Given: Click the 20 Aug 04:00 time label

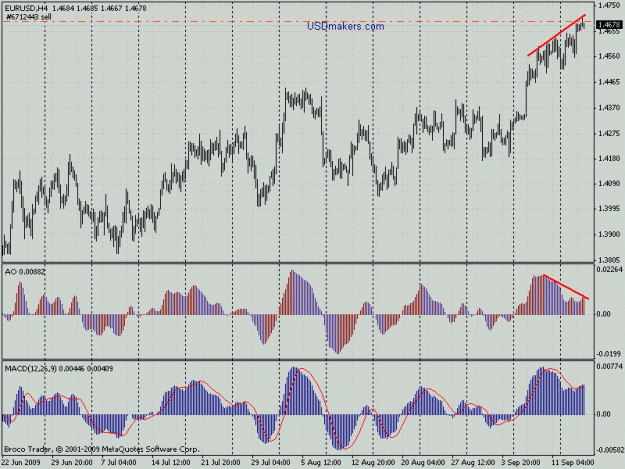Looking at the screenshot, I should tap(423, 463).
